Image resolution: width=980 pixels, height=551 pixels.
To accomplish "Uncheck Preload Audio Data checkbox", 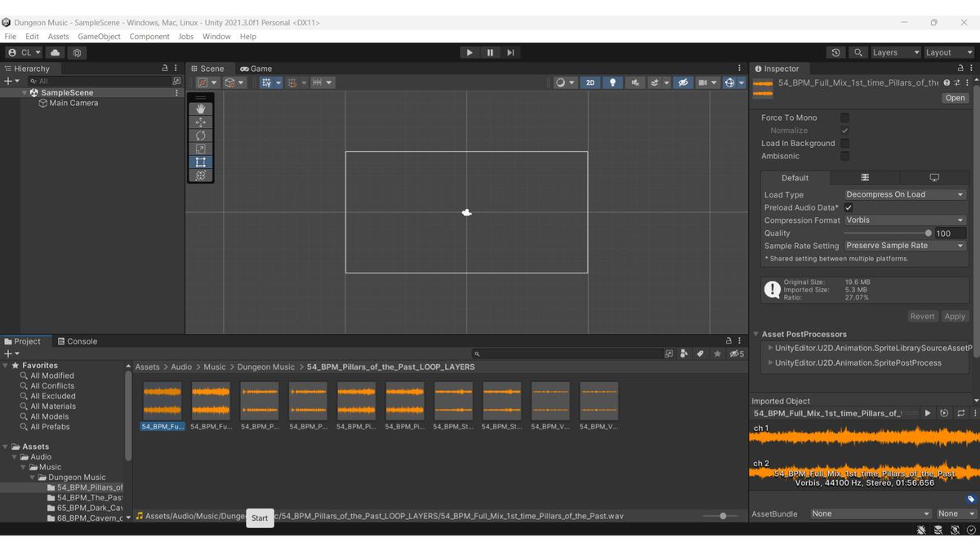I will [x=849, y=207].
